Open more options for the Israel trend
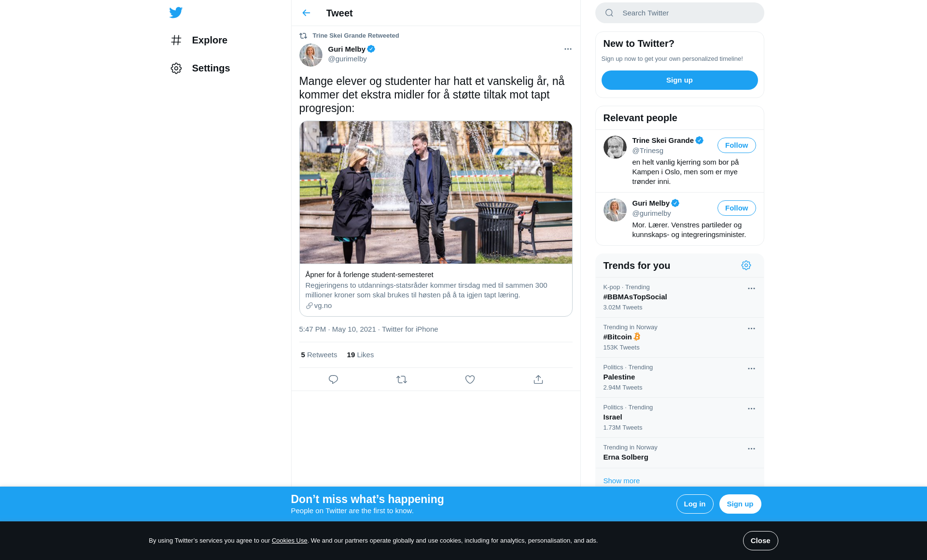 coord(751,409)
